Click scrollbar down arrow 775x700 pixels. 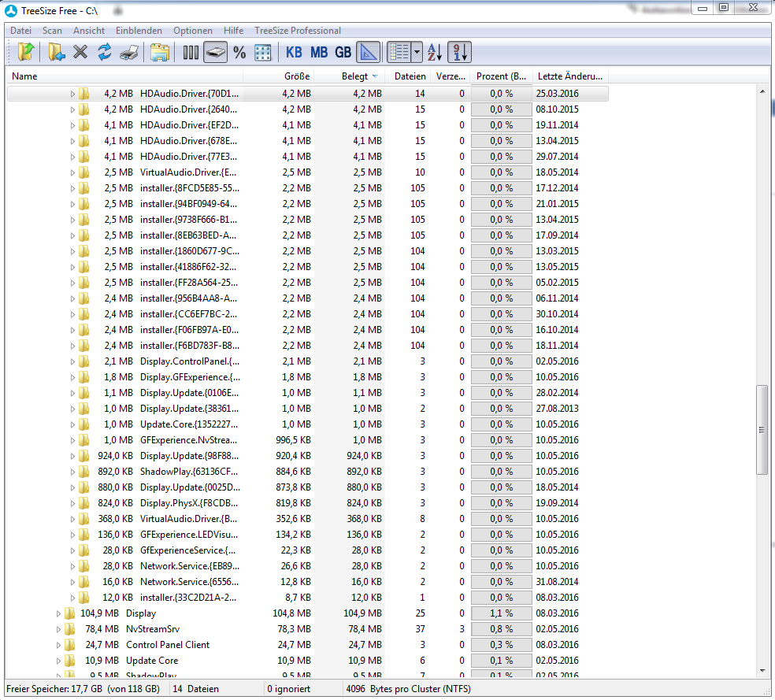tap(762, 670)
